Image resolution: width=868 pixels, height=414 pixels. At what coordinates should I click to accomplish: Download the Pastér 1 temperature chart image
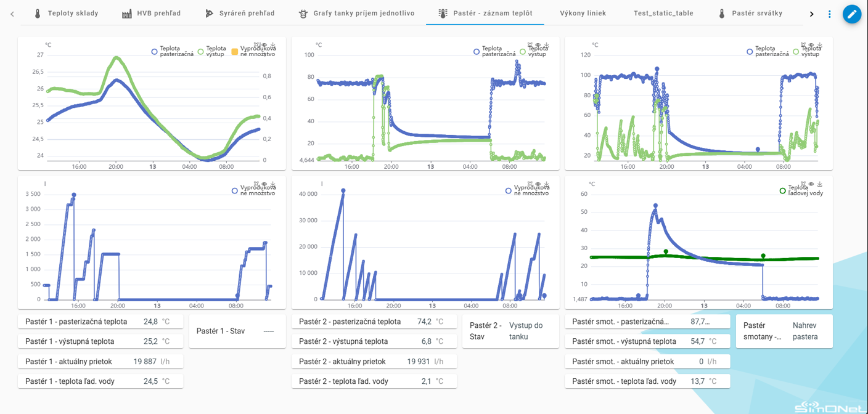pos(272,45)
